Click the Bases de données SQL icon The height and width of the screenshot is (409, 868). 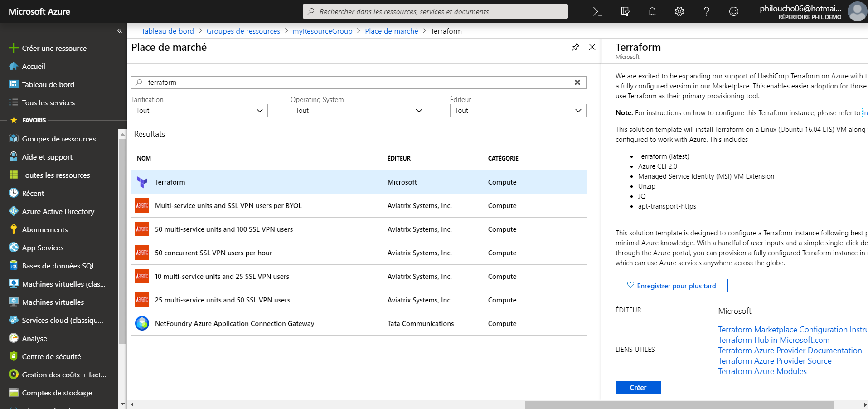(14, 266)
